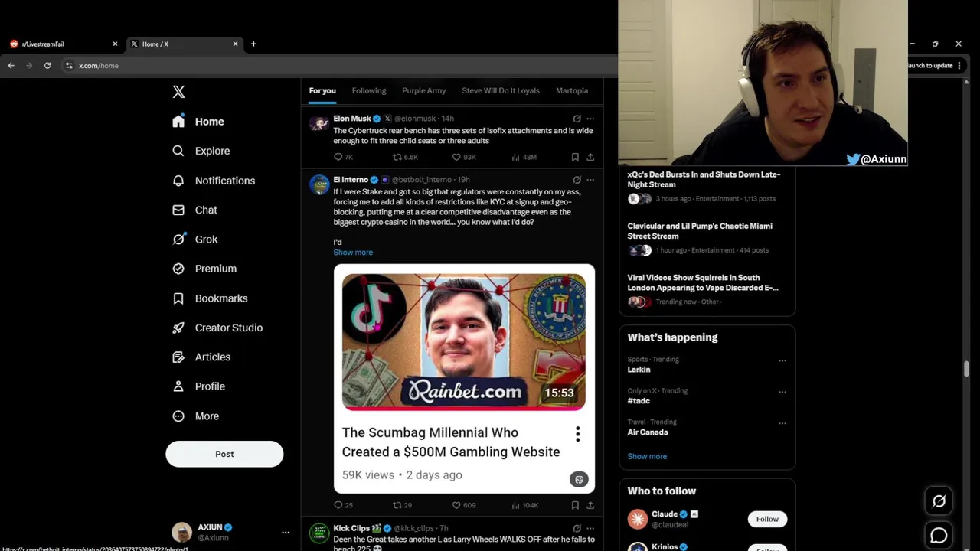Screen dimensions: 980x551
Task: Open the Home sidebar item
Action: tap(198, 122)
